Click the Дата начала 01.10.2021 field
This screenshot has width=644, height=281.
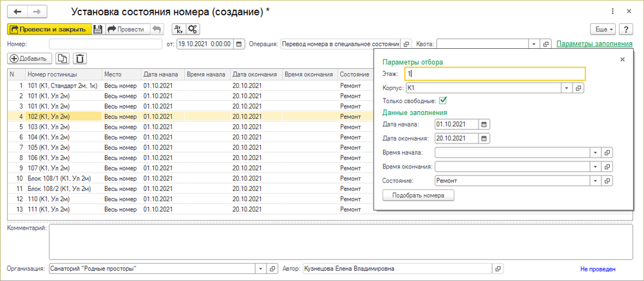click(457, 124)
